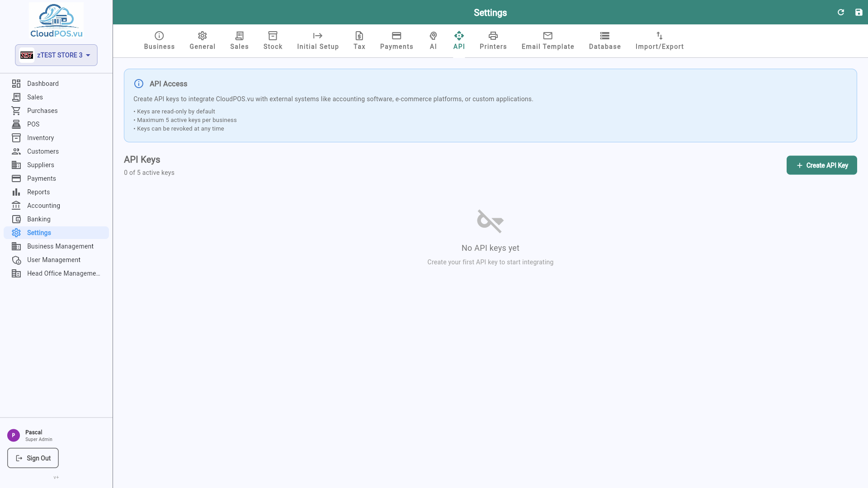The image size is (868, 488).
Task: Select the Stock settings tab
Action: coord(273,41)
